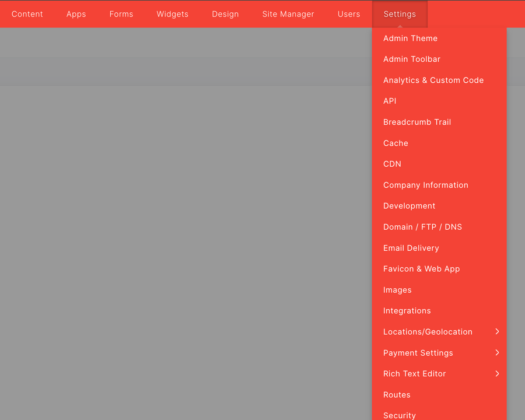Open Development settings
The width and height of the screenshot is (525, 420).
(x=439, y=206)
